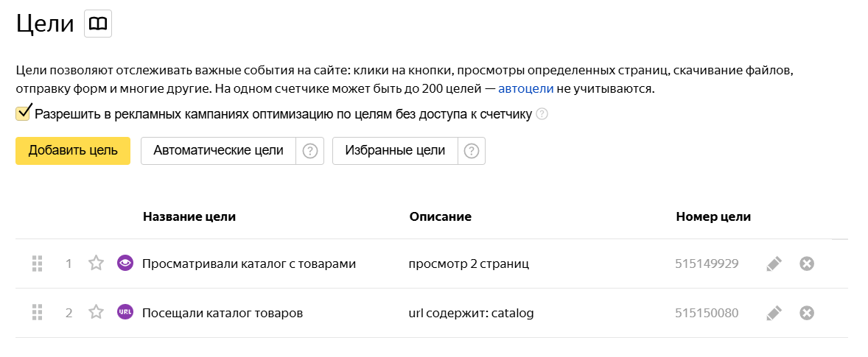This screenshot has width=868, height=357.
Task: Follow the автоцели link
Action: point(526,89)
